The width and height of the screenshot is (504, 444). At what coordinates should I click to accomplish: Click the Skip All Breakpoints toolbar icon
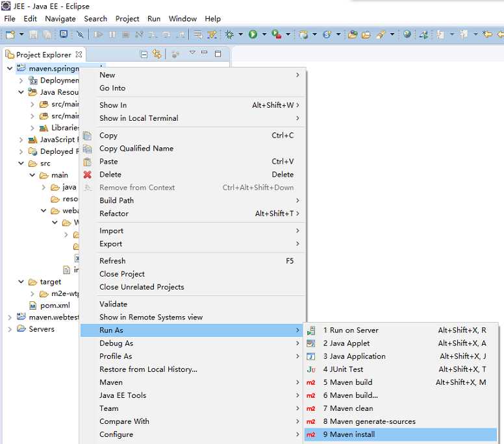(80, 34)
